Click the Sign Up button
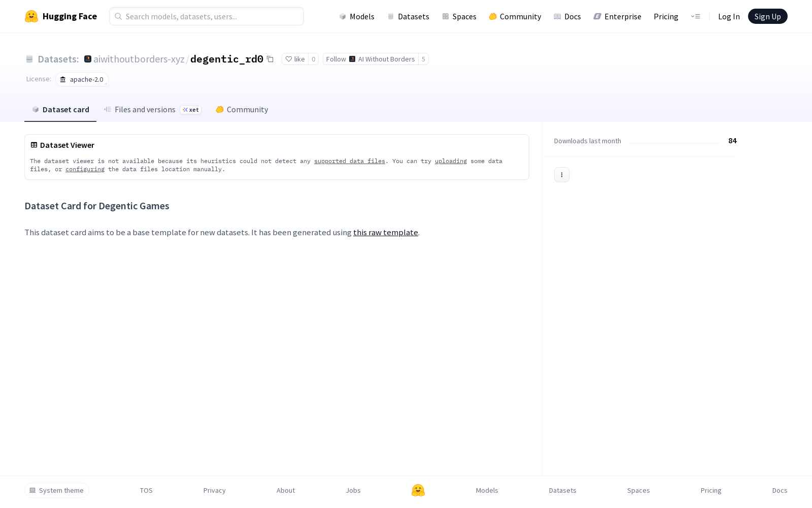This screenshot has width=812, height=508. tap(767, 16)
